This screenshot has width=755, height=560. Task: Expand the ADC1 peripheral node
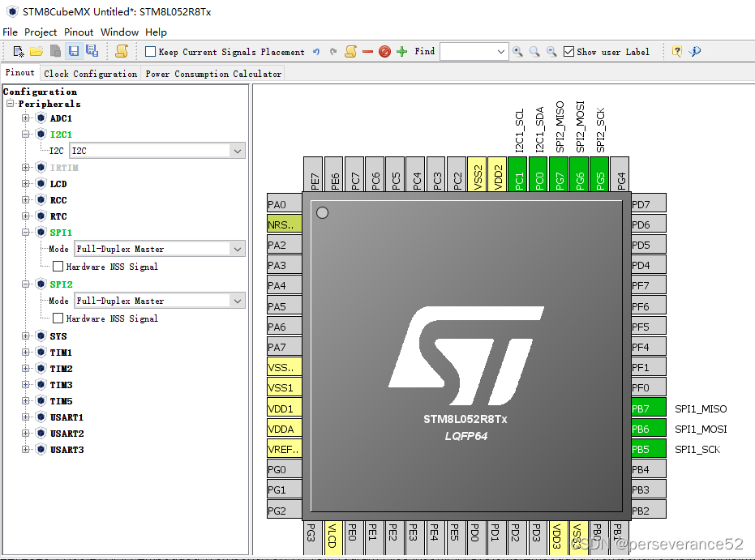[24, 118]
